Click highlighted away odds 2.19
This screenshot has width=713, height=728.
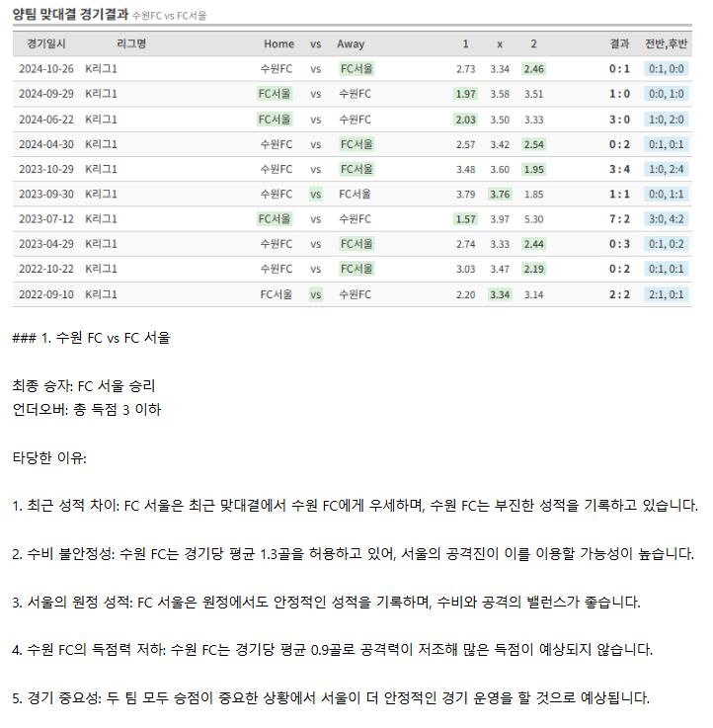point(534,270)
